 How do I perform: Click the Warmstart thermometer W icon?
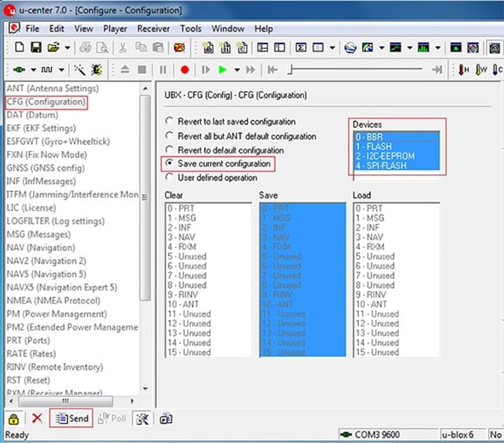tap(481, 70)
